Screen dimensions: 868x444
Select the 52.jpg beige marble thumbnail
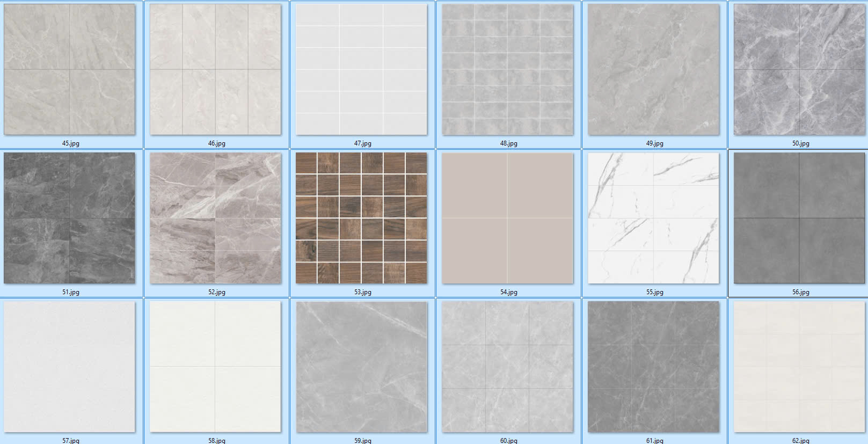(215, 218)
